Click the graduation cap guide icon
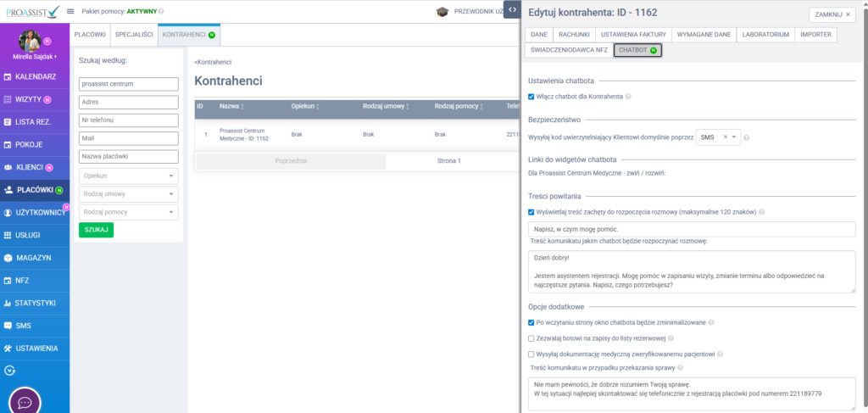 (442, 12)
